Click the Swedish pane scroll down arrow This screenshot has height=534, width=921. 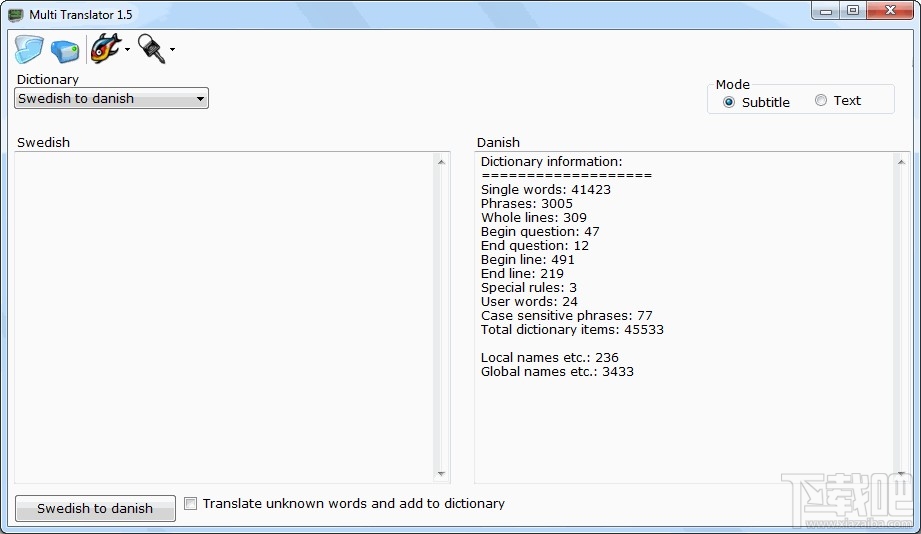click(441, 473)
